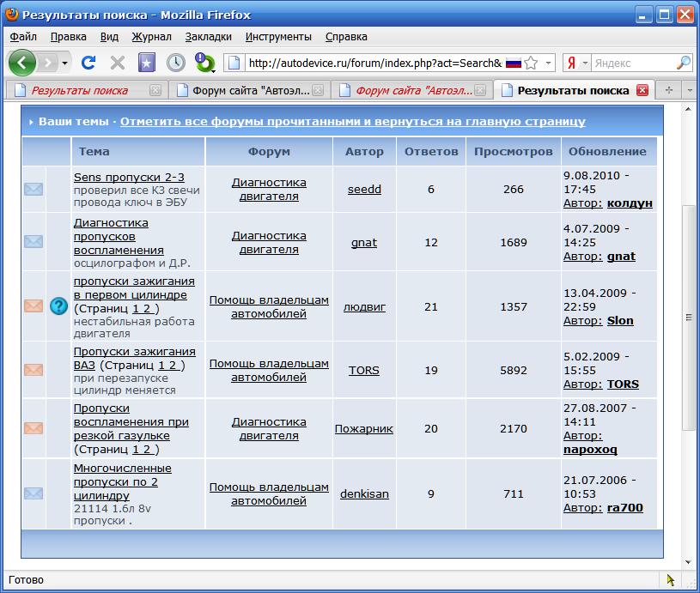Click the envelope icon in Sens пропуски row
This screenshot has height=593, width=700.
(33, 189)
